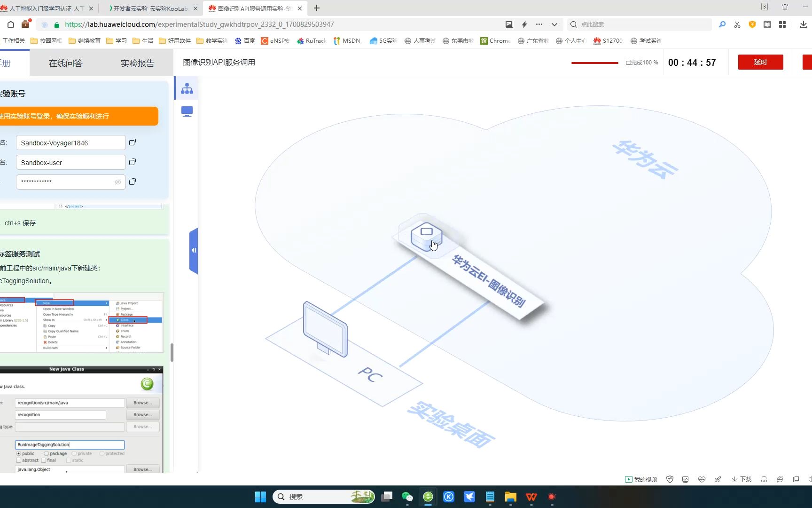812x508 pixels.
Task: Collapse the left manual panel with blue handle
Action: click(x=194, y=250)
